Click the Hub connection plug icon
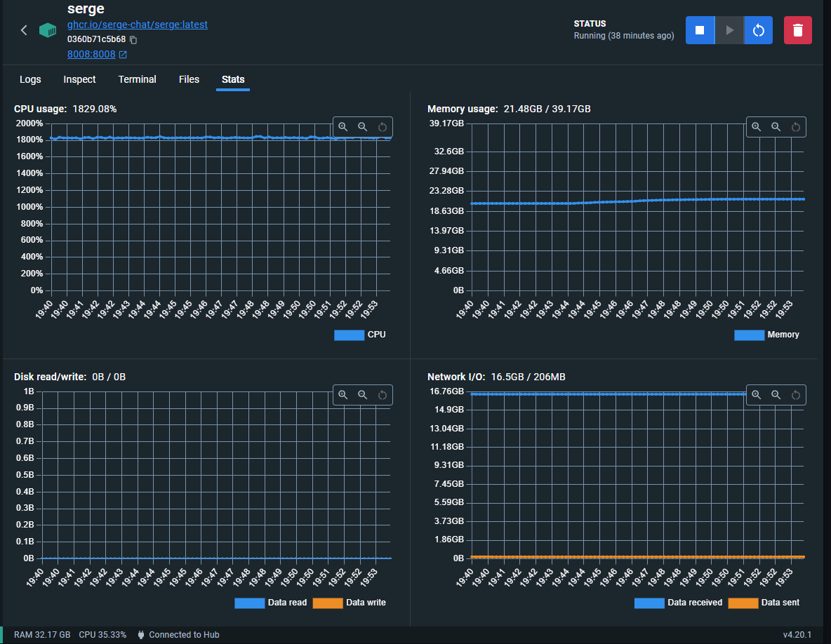Viewport: 831px width, 644px height. click(x=140, y=634)
